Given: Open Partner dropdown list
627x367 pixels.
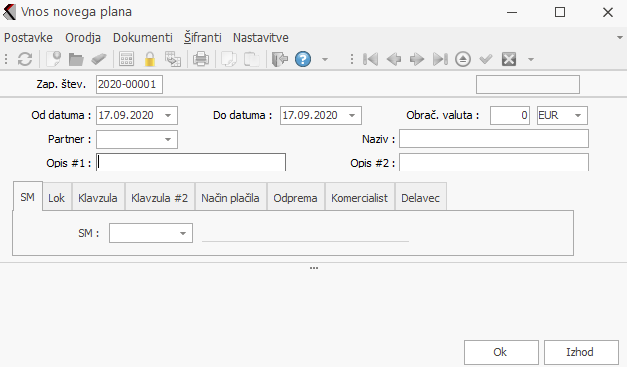Looking at the screenshot, I should pos(168,140).
